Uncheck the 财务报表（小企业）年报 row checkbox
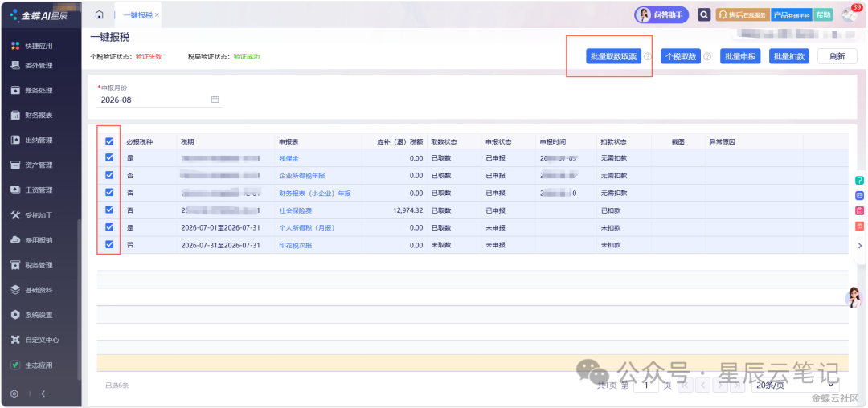Screen dimensions: 868x408 (109, 193)
